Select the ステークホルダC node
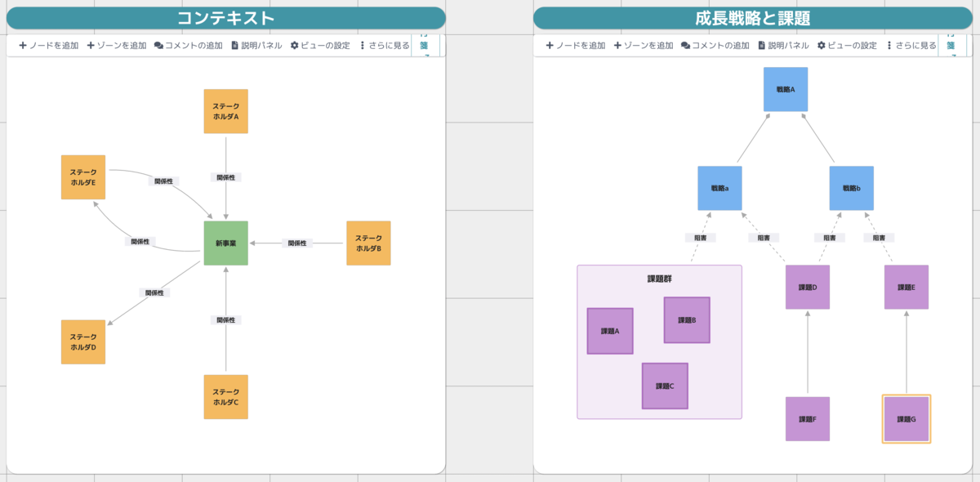The image size is (980, 482). (x=225, y=397)
